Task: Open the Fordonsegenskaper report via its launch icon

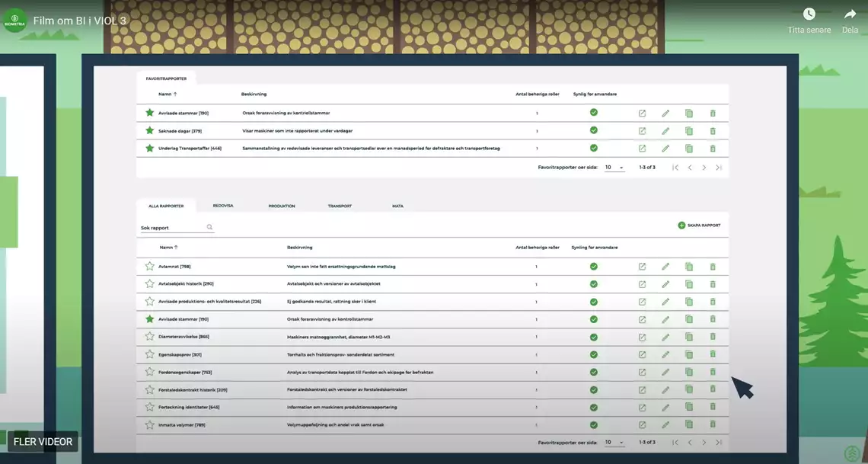Action: [642, 372]
